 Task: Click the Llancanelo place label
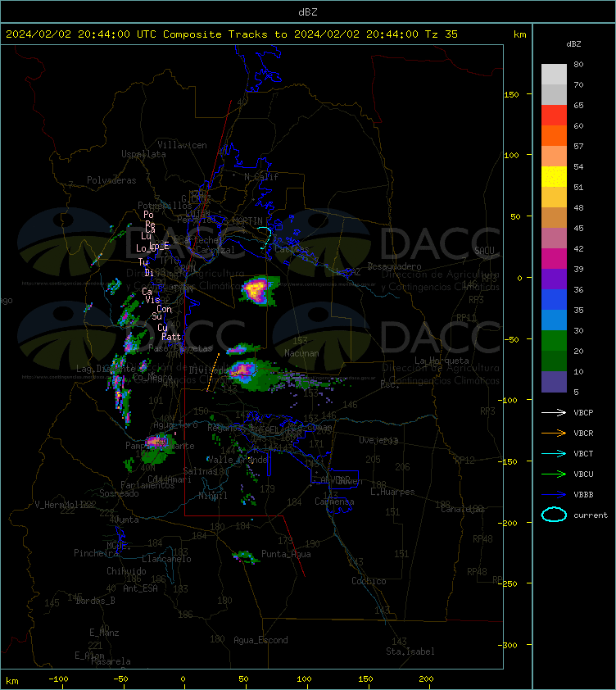point(167,560)
